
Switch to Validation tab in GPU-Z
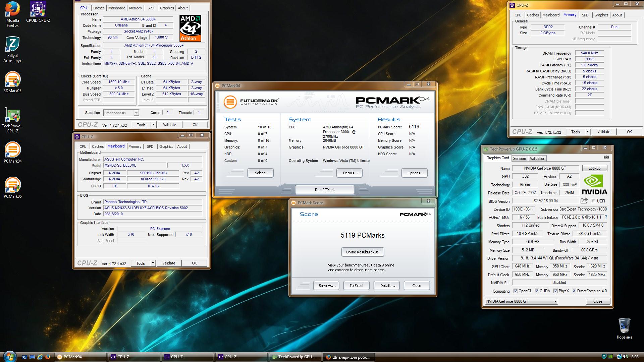[537, 159]
